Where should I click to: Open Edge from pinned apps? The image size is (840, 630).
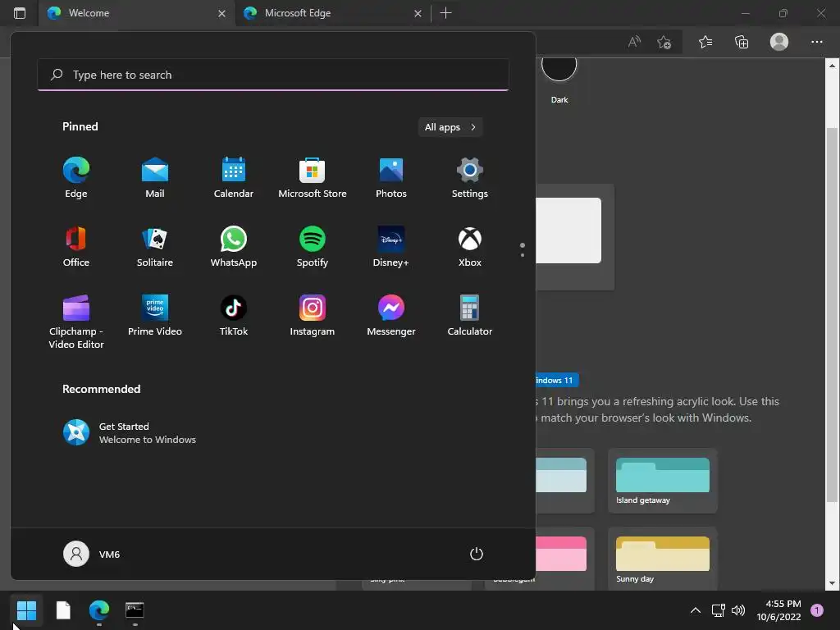tap(76, 178)
